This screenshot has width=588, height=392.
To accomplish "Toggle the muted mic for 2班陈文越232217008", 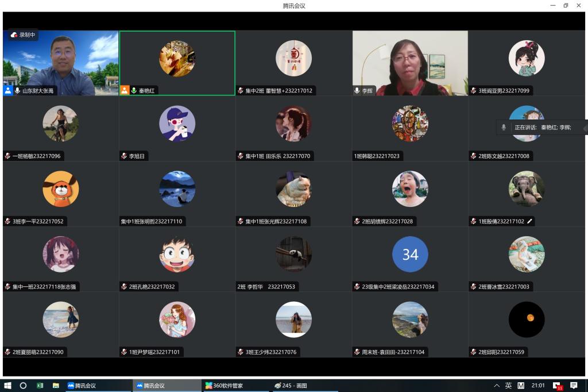I will click(474, 156).
